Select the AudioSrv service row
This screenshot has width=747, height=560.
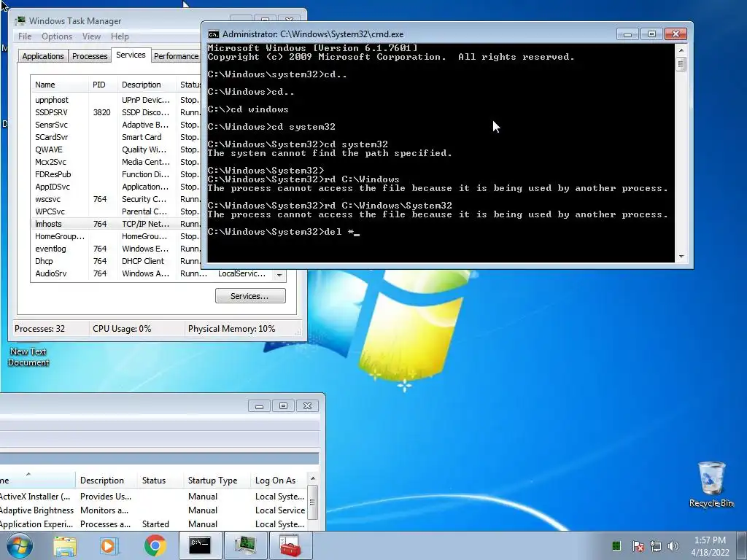[151, 273]
